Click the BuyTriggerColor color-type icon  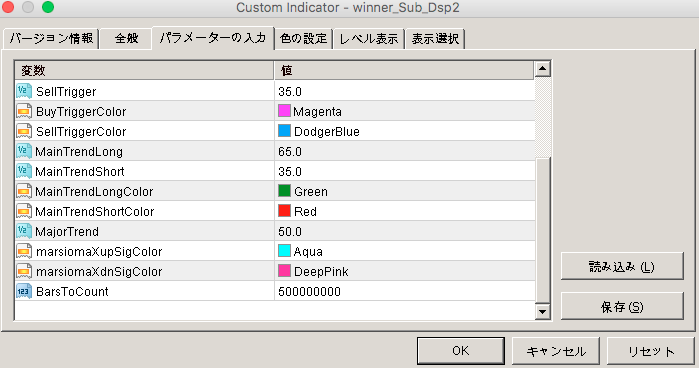24,111
